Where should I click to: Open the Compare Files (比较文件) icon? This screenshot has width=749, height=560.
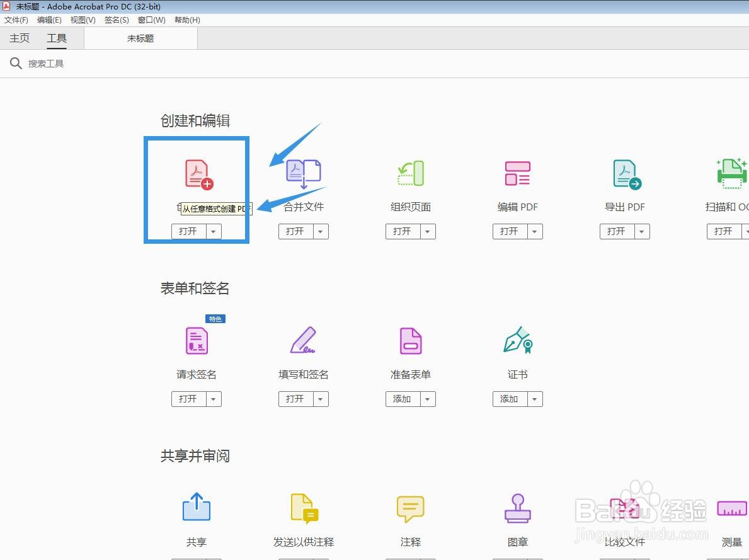point(625,508)
